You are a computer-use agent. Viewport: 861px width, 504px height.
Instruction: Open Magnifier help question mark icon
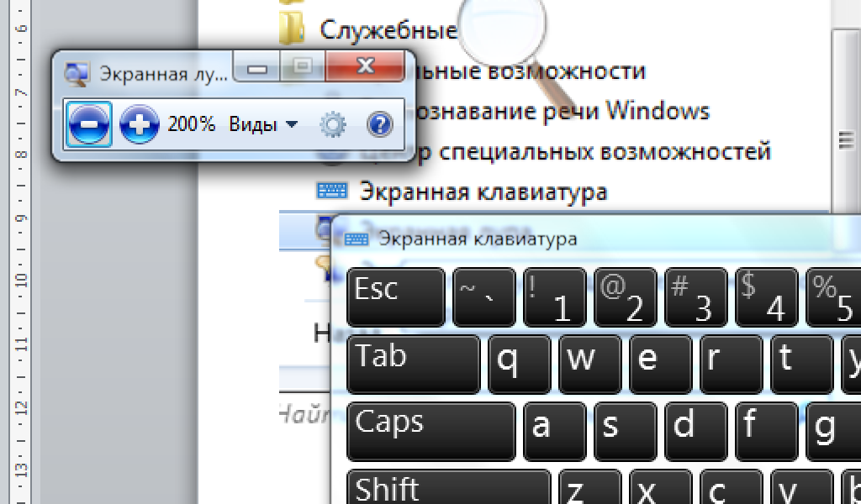pos(380,124)
